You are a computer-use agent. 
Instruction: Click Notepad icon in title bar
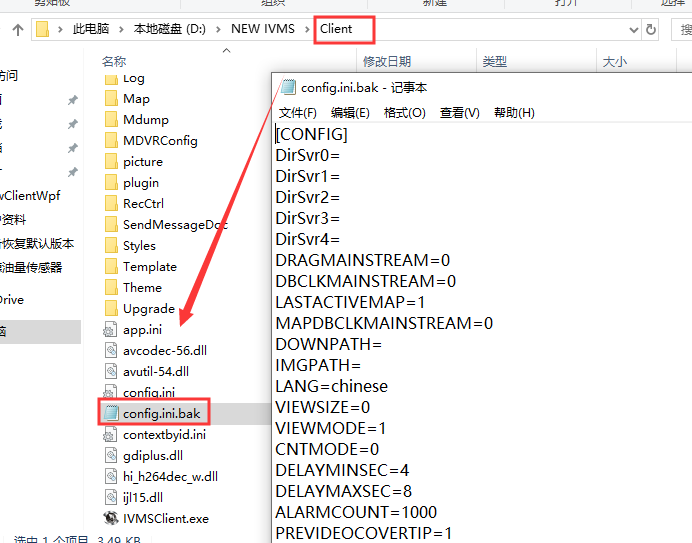(288, 87)
